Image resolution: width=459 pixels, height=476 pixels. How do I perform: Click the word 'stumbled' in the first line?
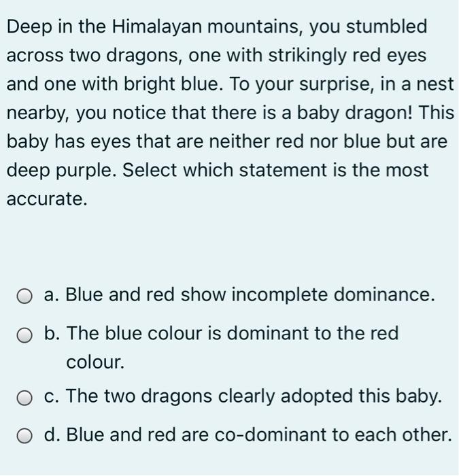pyautogui.click(x=386, y=26)
